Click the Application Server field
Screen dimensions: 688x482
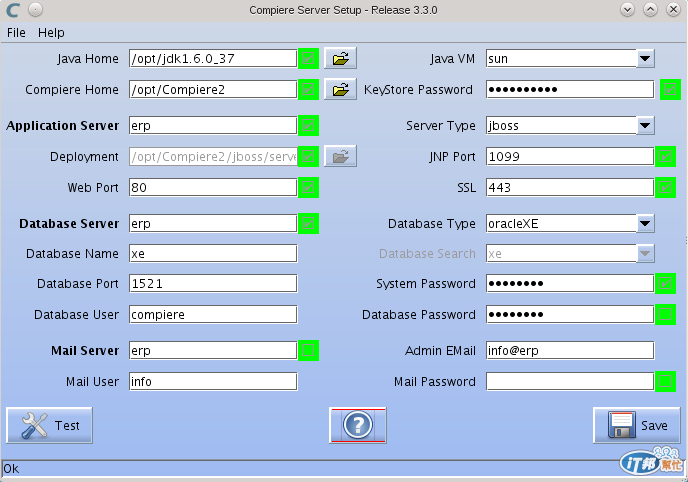213,125
